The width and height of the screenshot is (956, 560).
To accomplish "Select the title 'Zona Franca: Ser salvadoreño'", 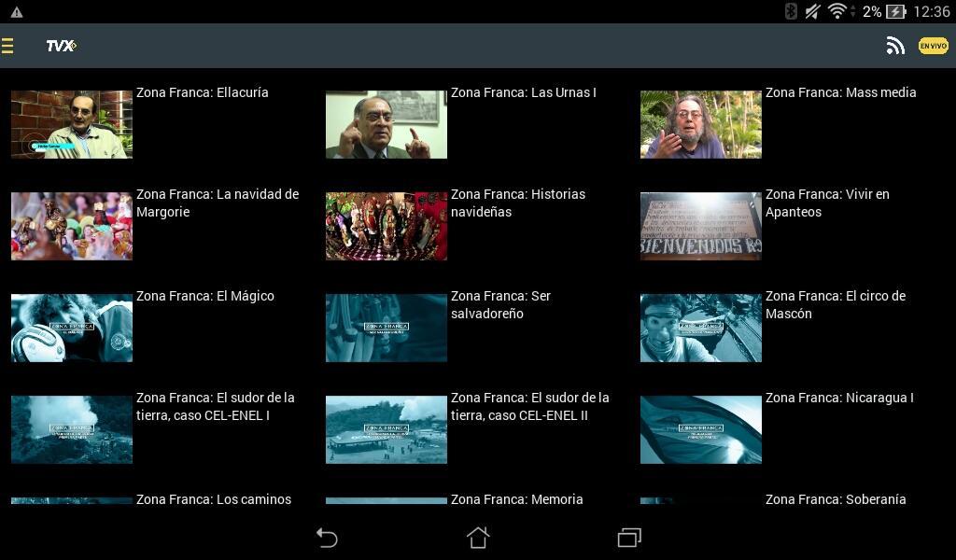I will (500, 304).
